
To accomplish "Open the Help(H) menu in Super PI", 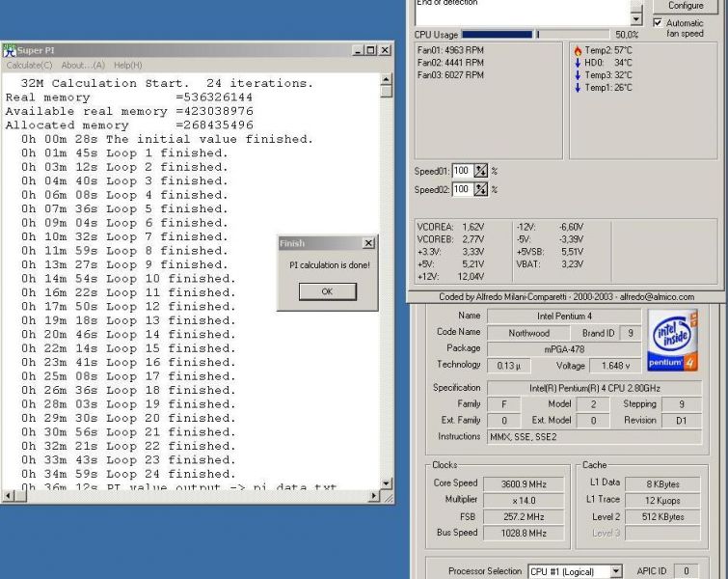I will (x=127, y=66).
